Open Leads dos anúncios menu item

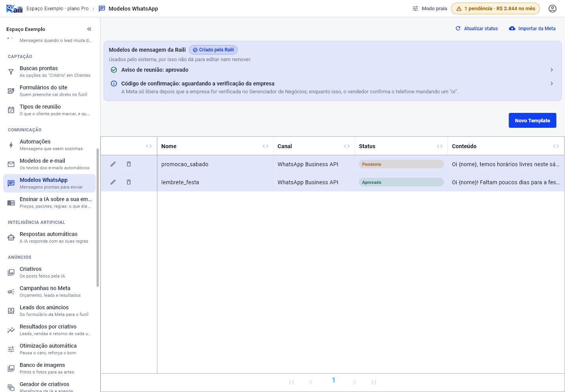(x=49, y=310)
